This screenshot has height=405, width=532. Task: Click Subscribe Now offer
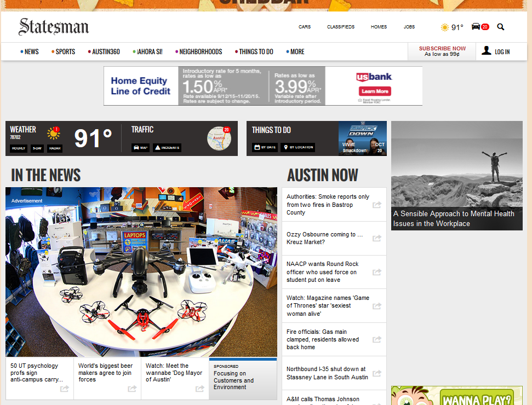pyautogui.click(x=442, y=51)
